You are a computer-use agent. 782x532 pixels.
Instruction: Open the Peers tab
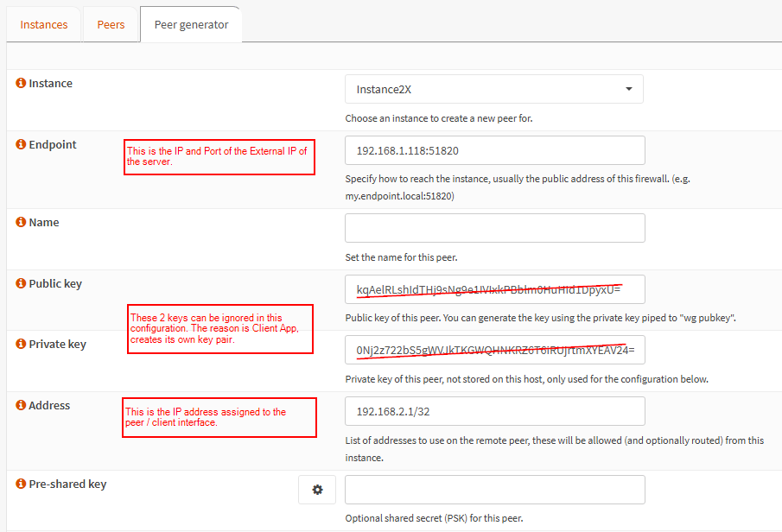point(111,24)
